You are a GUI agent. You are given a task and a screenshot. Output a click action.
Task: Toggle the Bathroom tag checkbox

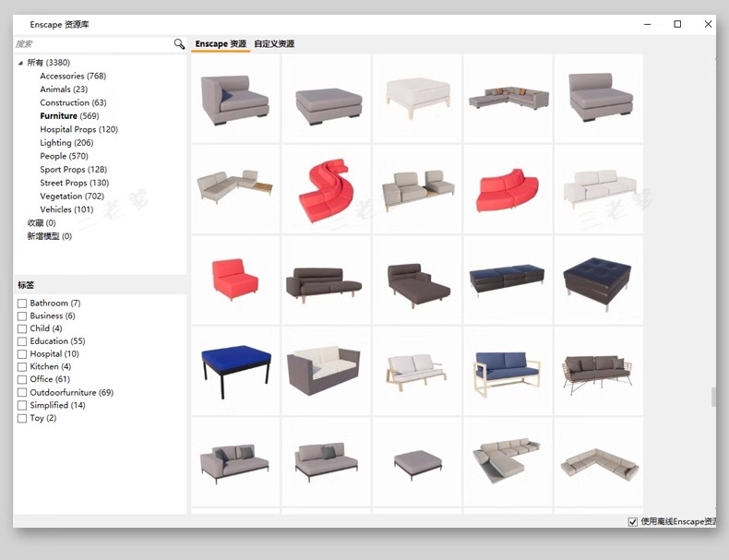tap(22, 304)
